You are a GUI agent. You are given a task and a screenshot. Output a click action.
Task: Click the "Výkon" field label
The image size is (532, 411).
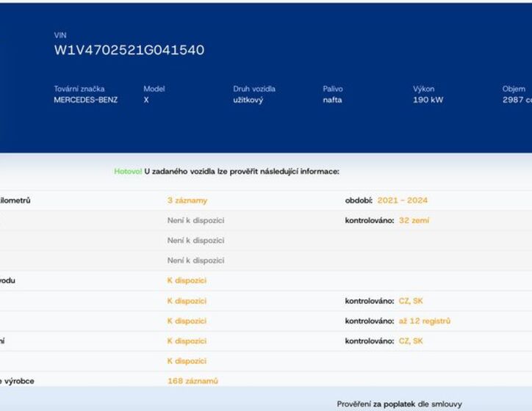click(423, 89)
